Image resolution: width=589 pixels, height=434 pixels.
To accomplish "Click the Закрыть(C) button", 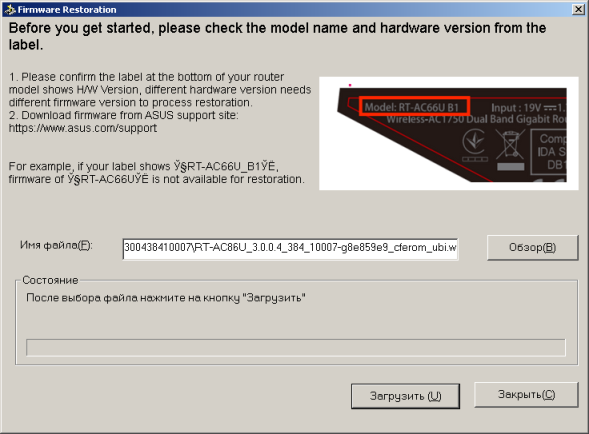I will click(526, 394).
